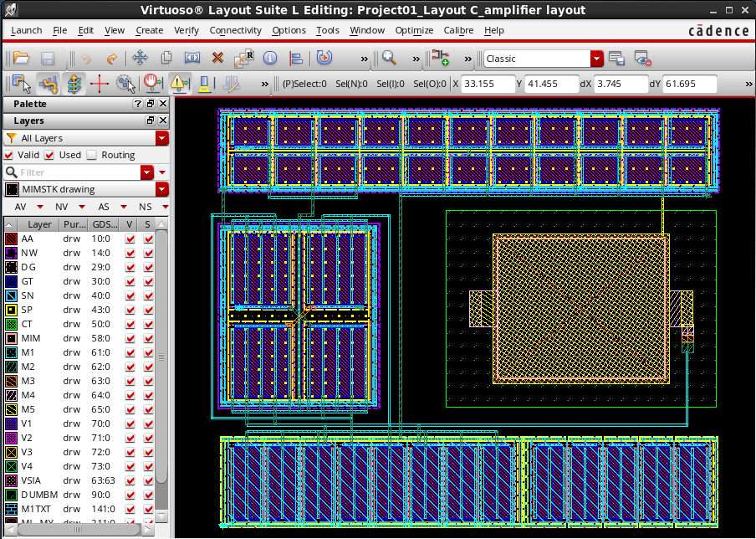Open the All Layers dropdown
This screenshot has height=539, width=756.
coord(162,138)
